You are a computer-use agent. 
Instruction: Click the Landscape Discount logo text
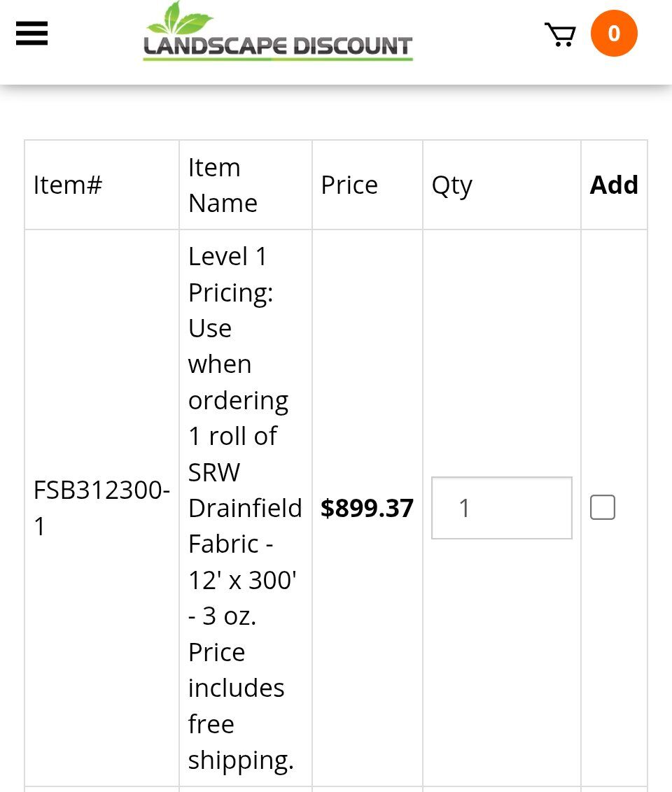pos(278,47)
